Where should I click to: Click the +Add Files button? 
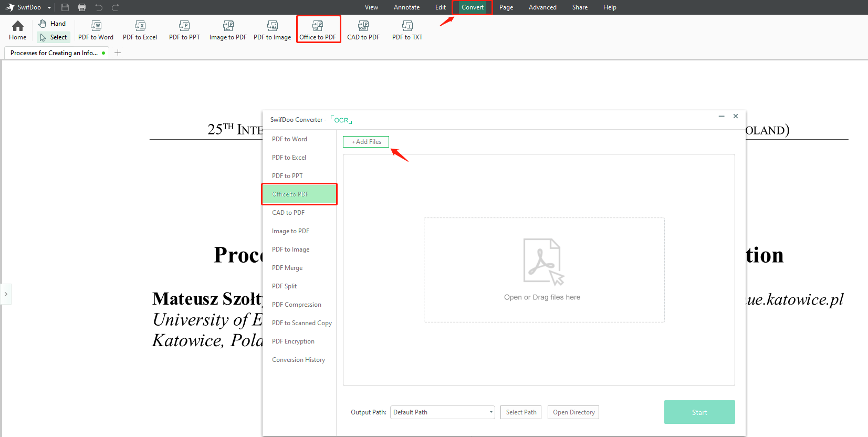point(366,142)
